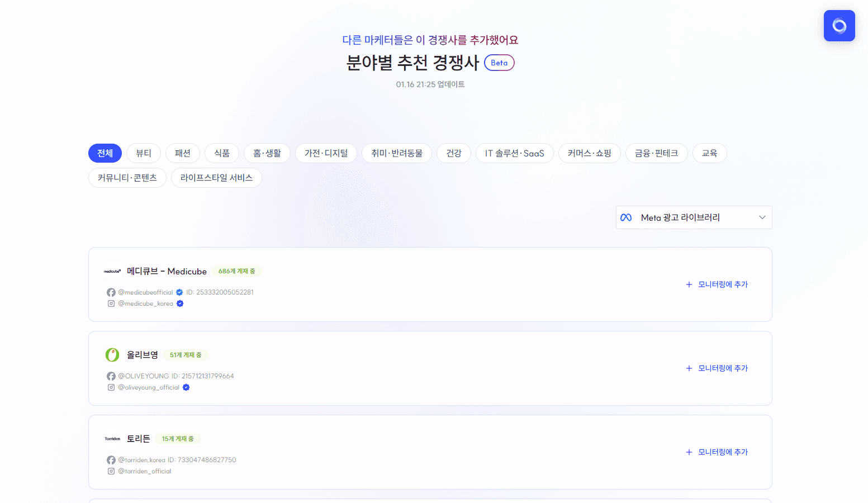The height and width of the screenshot is (503, 868).
Task: Select the 커뮤니티·콘텐츠 category tab
Action: coord(127,178)
